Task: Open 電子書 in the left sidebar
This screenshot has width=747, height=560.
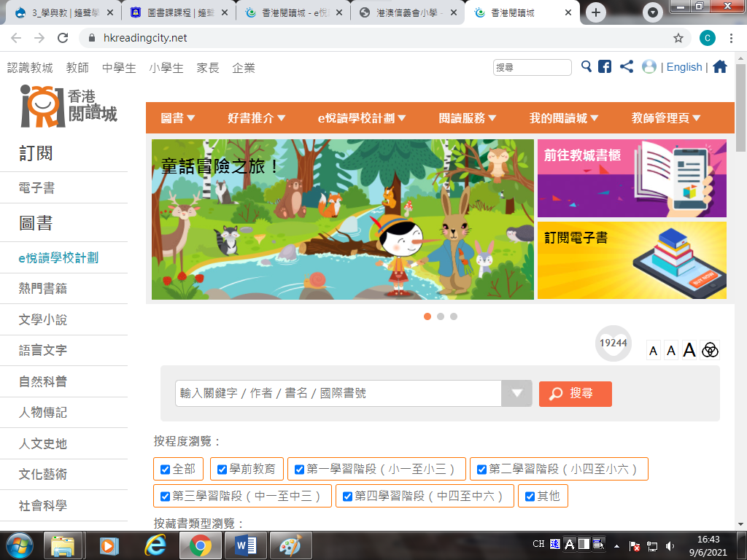Action: coord(36,188)
